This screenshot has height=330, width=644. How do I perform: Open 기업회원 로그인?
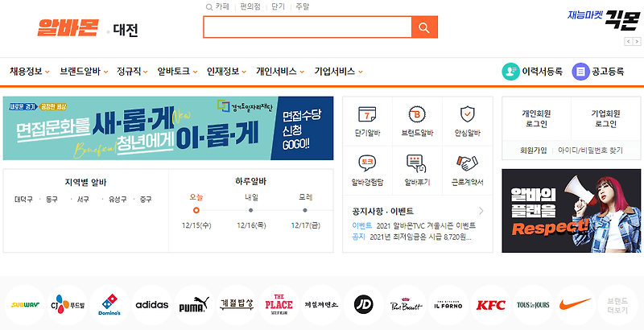pyautogui.click(x=606, y=118)
